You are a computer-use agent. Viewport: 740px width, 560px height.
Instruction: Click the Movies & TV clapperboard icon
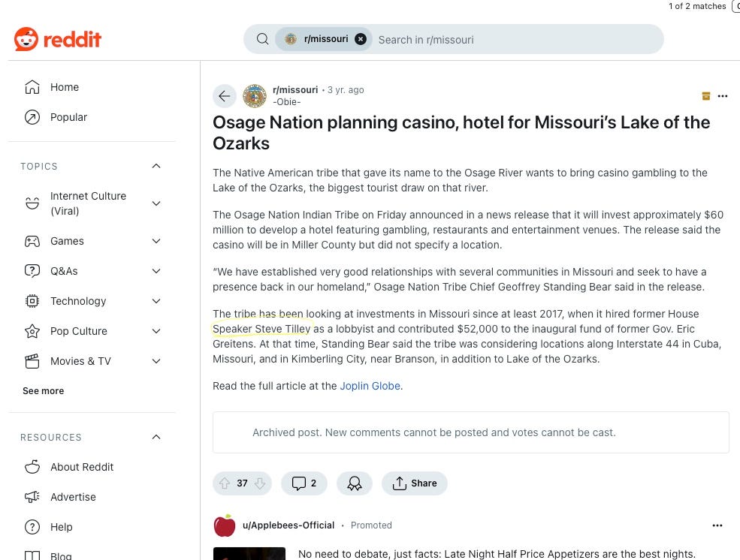click(32, 362)
